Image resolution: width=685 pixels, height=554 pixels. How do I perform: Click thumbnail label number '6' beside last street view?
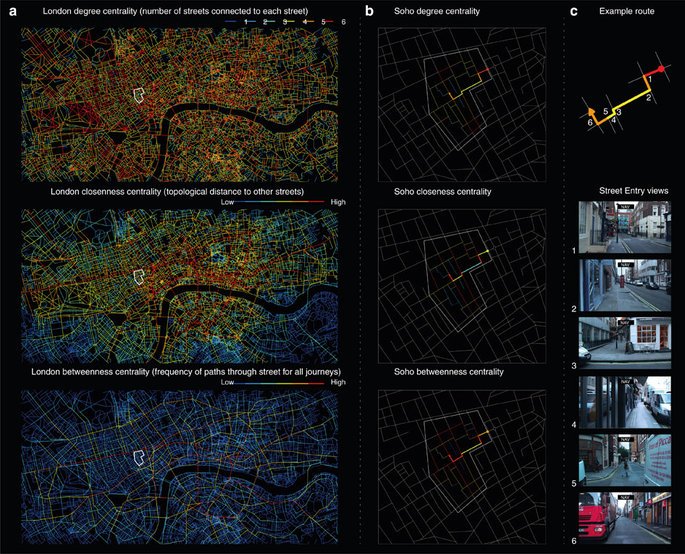[x=574, y=541]
